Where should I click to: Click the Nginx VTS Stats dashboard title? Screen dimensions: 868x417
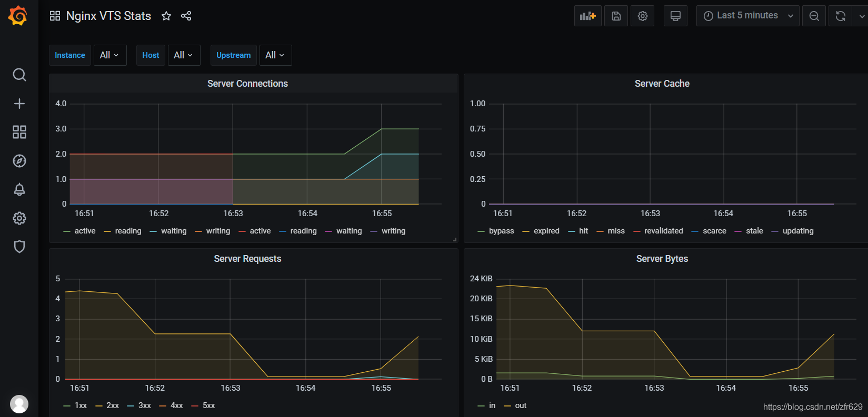click(108, 16)
